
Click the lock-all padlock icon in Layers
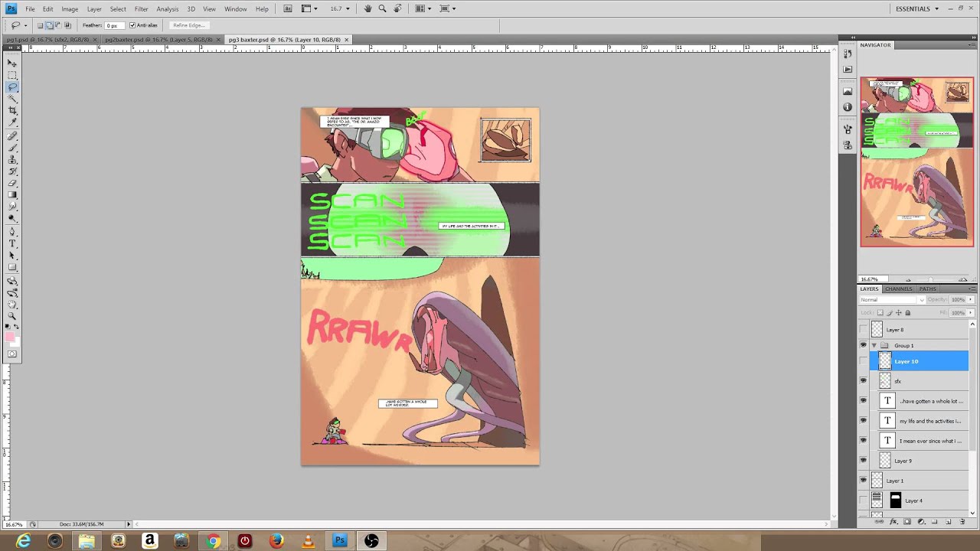[x=908, y=312]
